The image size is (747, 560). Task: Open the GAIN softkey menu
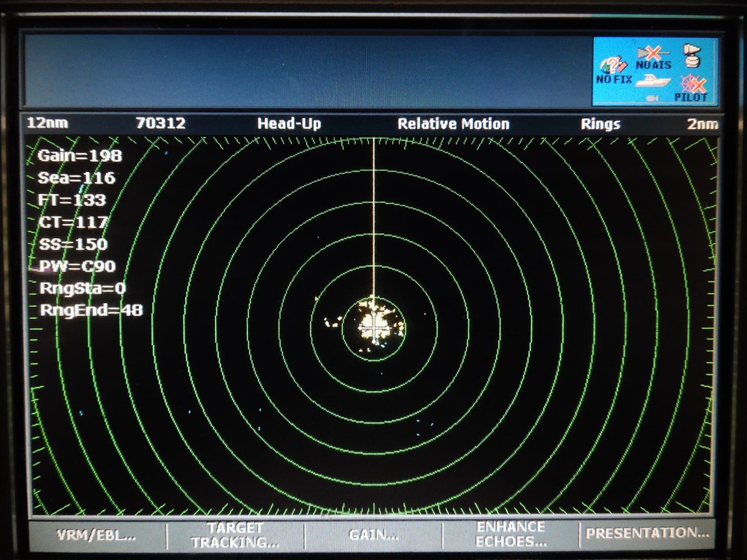click(x=374, y=535)
